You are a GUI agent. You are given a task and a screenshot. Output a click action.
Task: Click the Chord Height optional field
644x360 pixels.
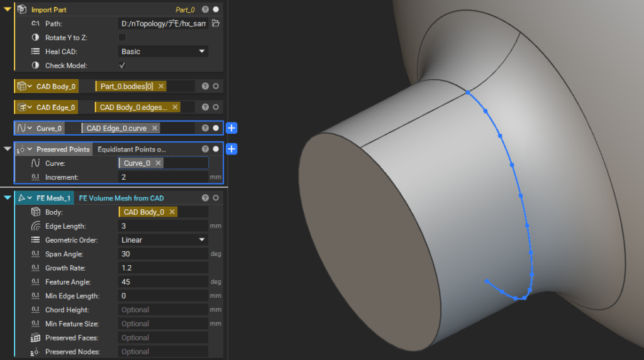(162, 310)
